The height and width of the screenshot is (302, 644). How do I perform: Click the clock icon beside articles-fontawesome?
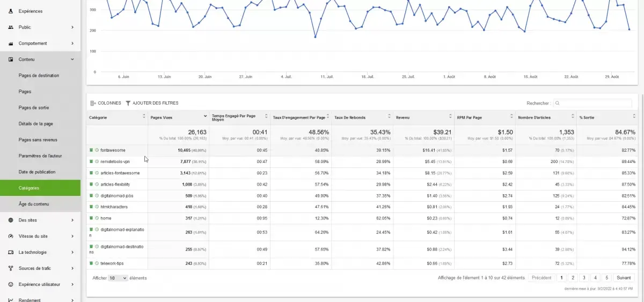point(97,173)
